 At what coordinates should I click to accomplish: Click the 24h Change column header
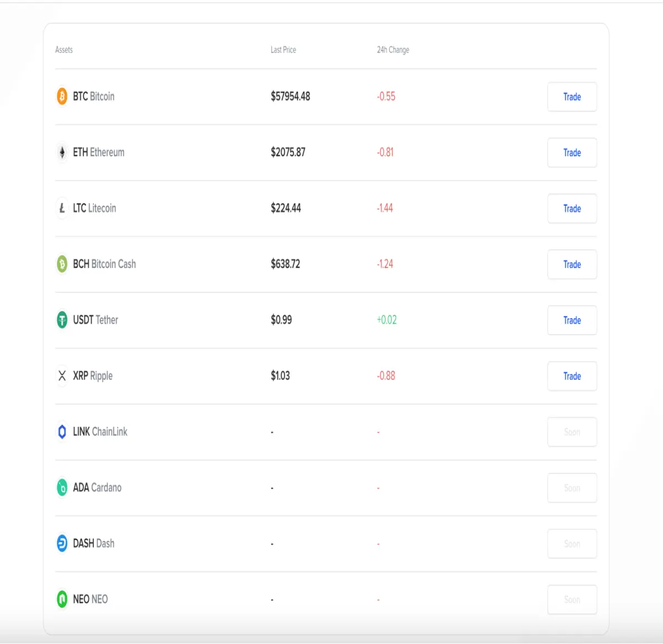[x=393, y=50]
